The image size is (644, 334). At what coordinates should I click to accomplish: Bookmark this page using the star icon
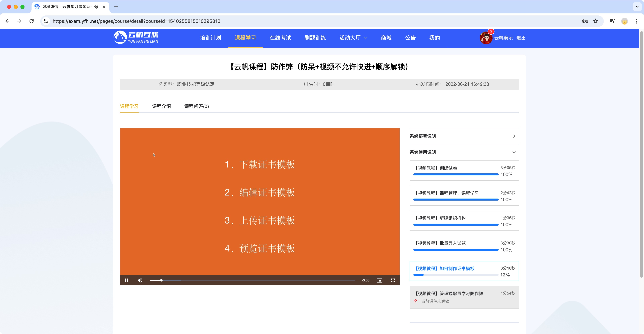pyautogui.click(x=596, y=21)
